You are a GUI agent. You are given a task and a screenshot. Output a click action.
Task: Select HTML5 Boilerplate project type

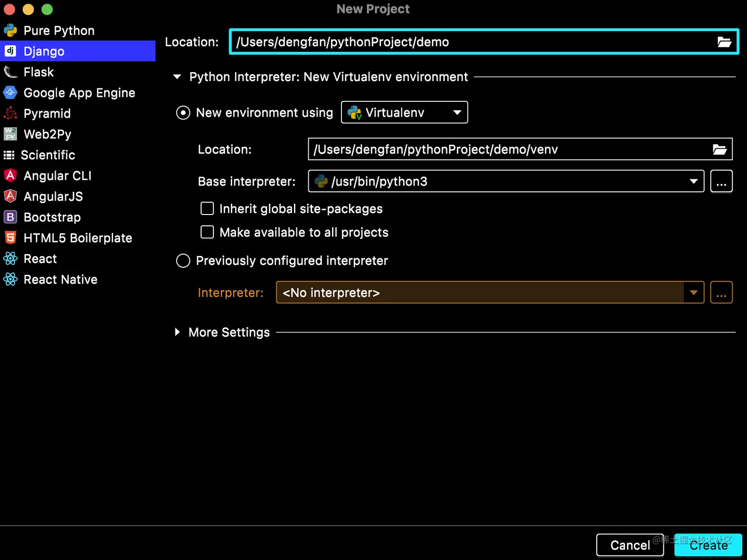pyautogui.click(x=78, y=238)
